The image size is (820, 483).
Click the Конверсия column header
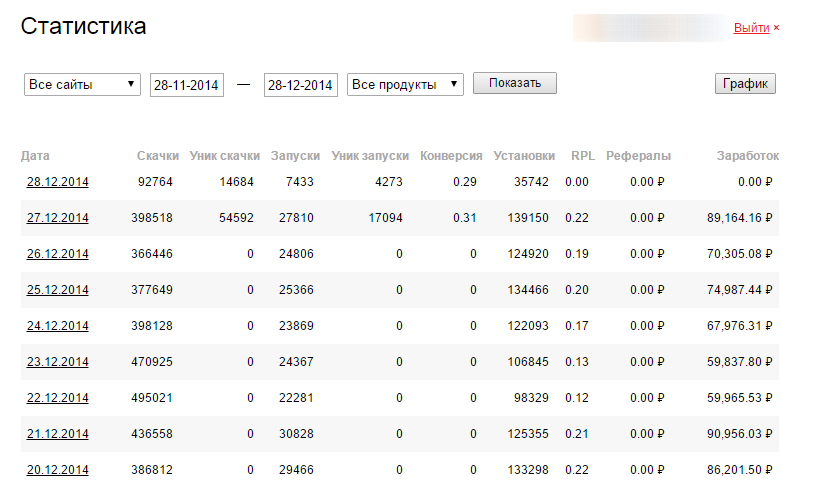(451, 156)
